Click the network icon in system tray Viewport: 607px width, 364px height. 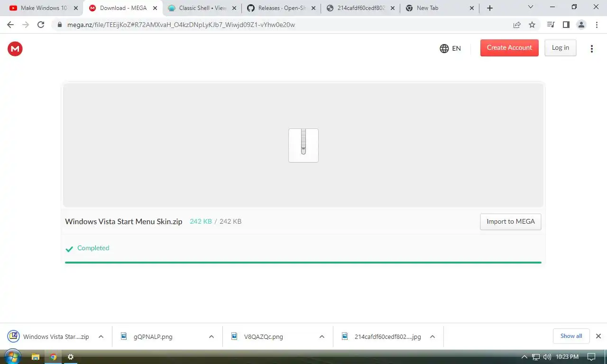point(536,357)
